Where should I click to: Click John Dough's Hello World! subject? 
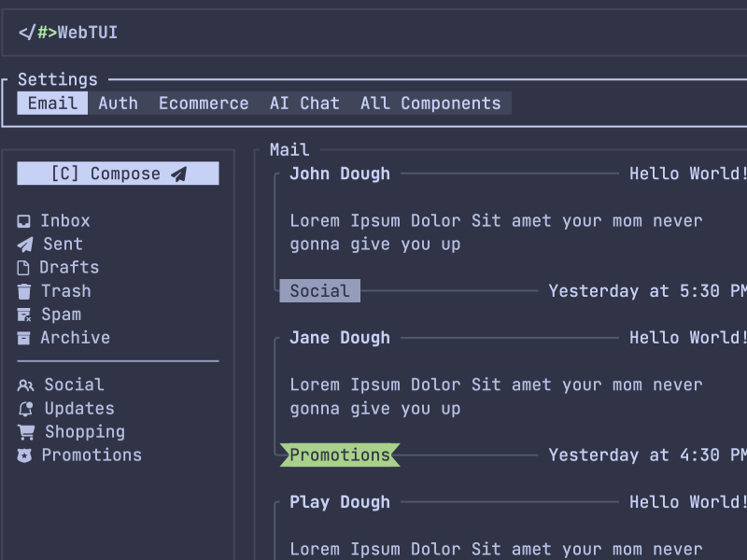(688, 174)
